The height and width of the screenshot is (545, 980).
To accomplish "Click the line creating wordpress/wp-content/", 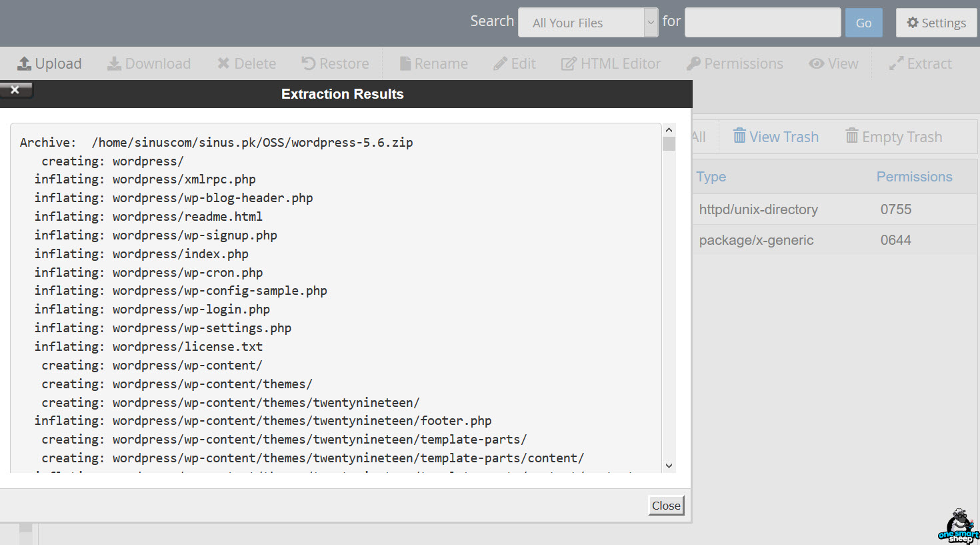I will coord(152,366).
